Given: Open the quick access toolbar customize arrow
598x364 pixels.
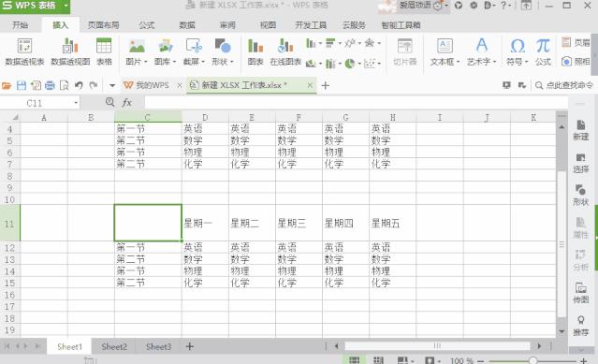Looking at the screenshot, I should 112,86.
